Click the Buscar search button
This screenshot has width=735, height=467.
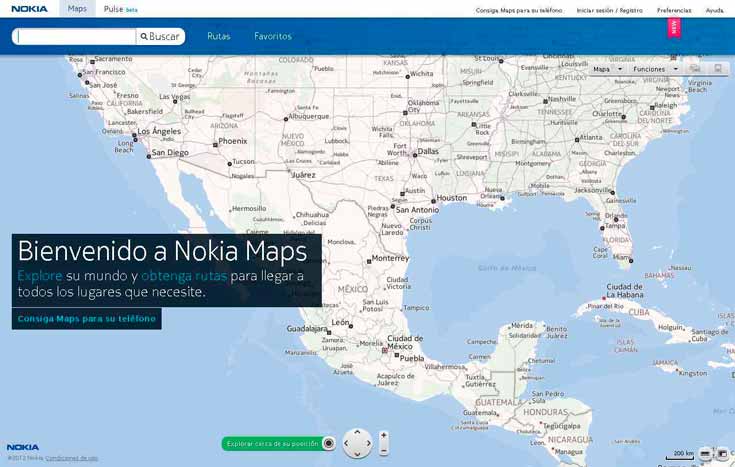pyautogui.click(x=160, y=36)
